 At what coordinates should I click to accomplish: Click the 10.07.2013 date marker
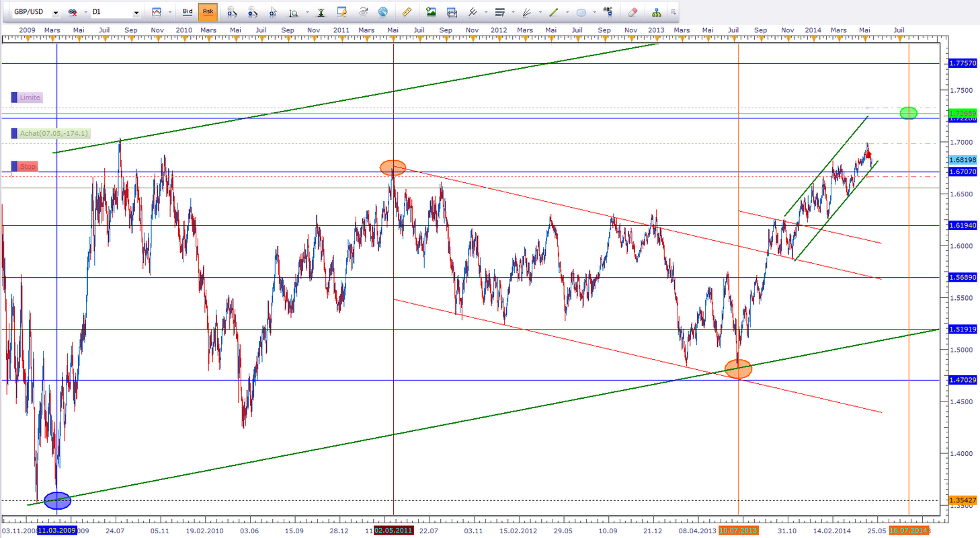tap(739, 531)
